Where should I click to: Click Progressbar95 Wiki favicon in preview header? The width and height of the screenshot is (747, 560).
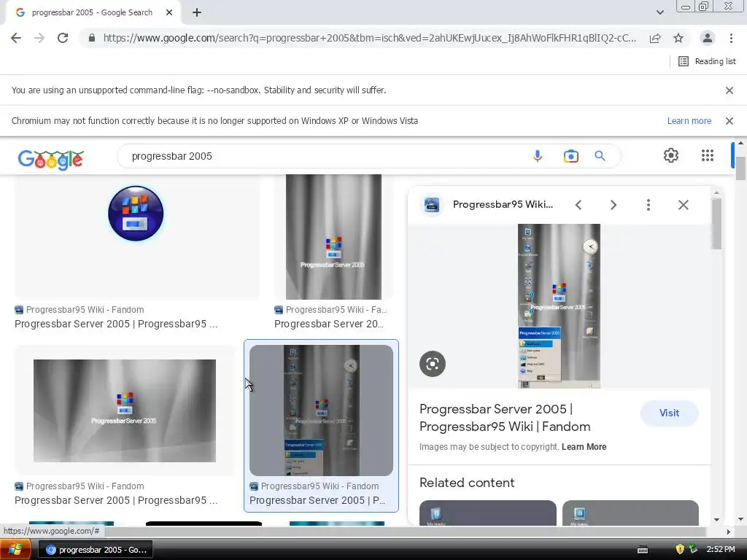(x=432, y=205)
